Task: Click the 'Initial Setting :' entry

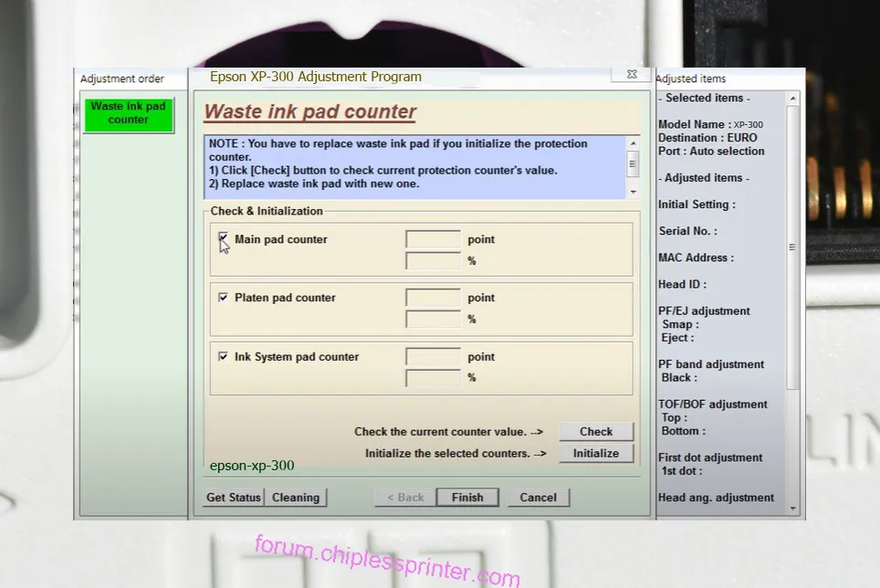Action: click(697, 205)
